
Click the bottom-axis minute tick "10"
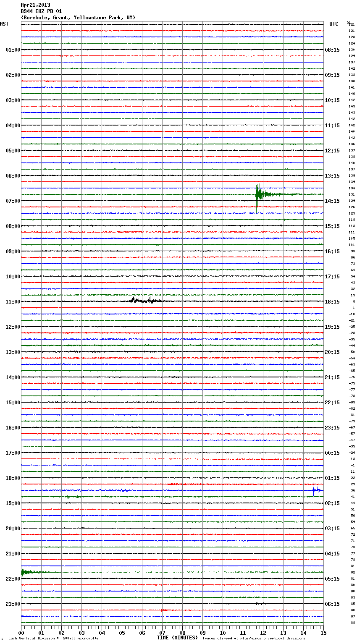(223, 633)
